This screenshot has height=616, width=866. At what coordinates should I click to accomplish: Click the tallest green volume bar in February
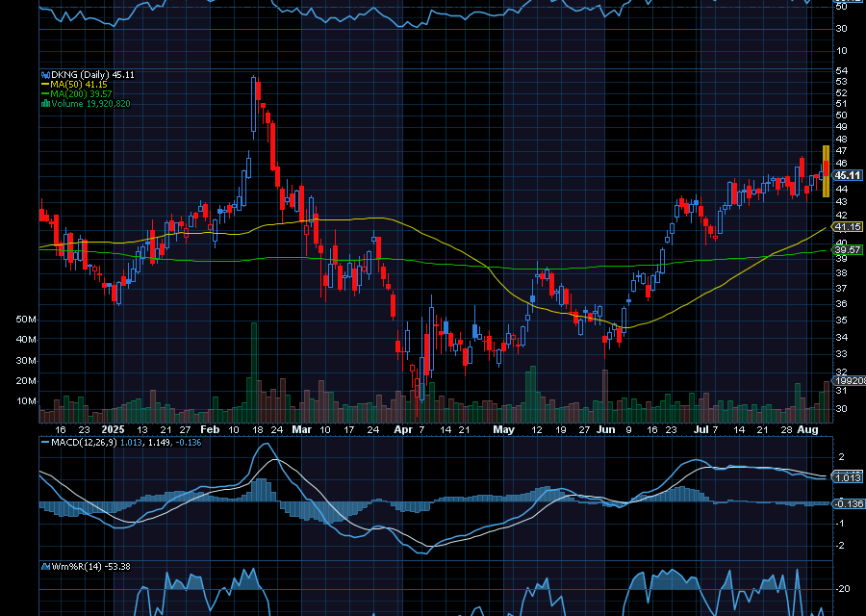pyautogui.click(x=254, y=372)
